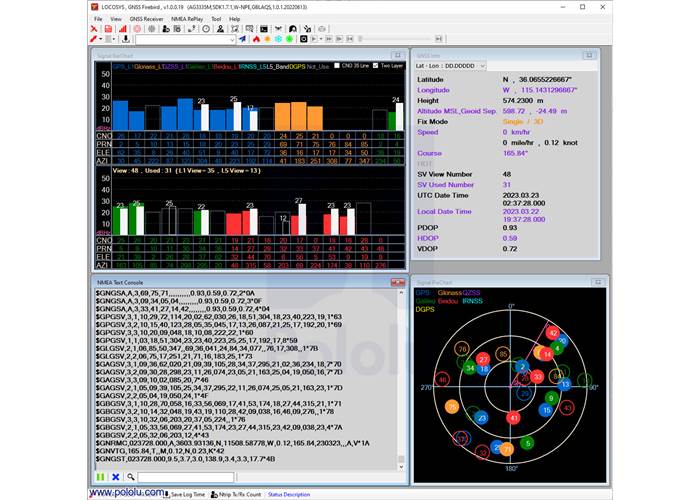The width and height of the screenshot is (700, 500).
Task: Pause the NMEA text console output
Action: [99, 476]
